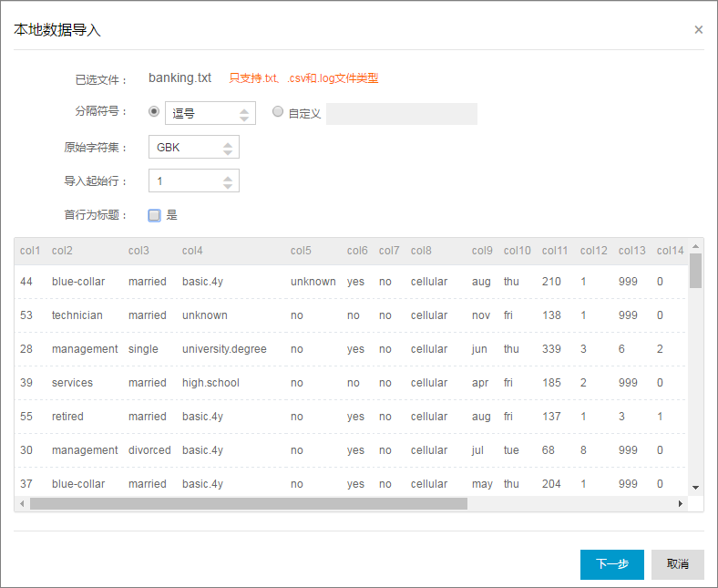This screenshot has width=718, height=588.
Task: Click the jul month cell
Action: point(477,450)
